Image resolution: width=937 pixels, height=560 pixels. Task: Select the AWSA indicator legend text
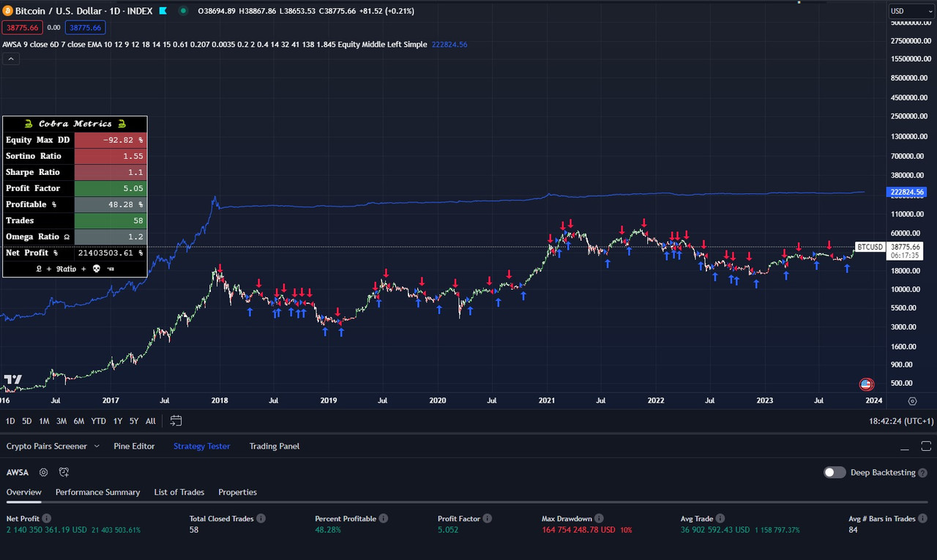pos(214,45)
